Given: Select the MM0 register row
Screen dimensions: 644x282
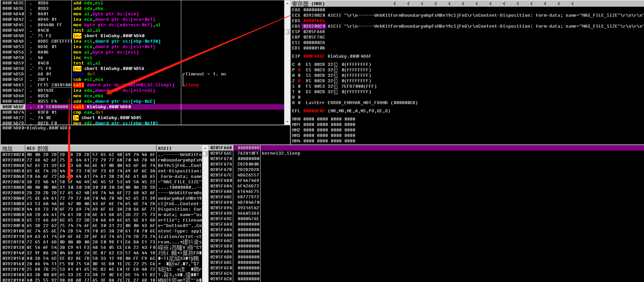Looking at the screenshot, I should pyautogui.click(x=324, y=119).
